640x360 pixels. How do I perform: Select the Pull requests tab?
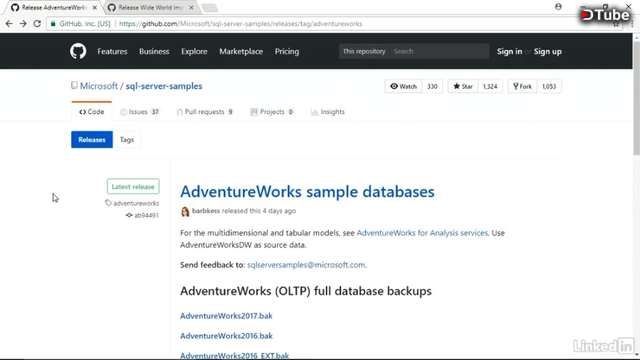[204, 112]
